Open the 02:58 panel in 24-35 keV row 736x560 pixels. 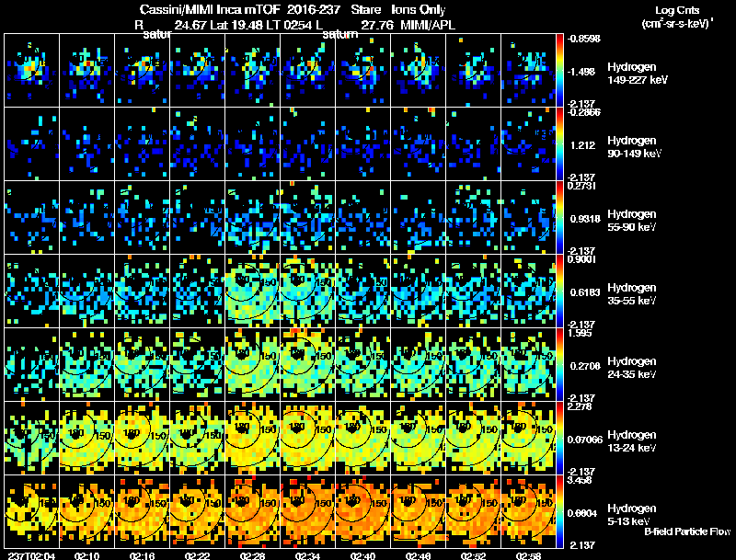tap(529, 364)
